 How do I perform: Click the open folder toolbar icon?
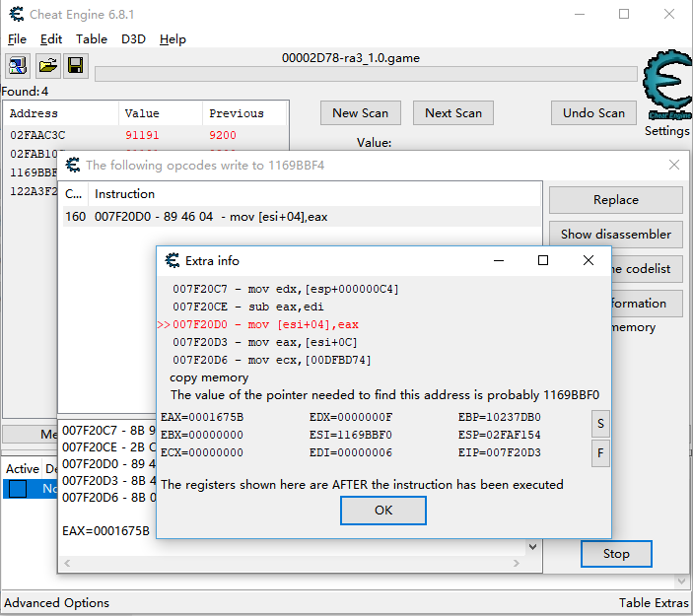[47, 66]
